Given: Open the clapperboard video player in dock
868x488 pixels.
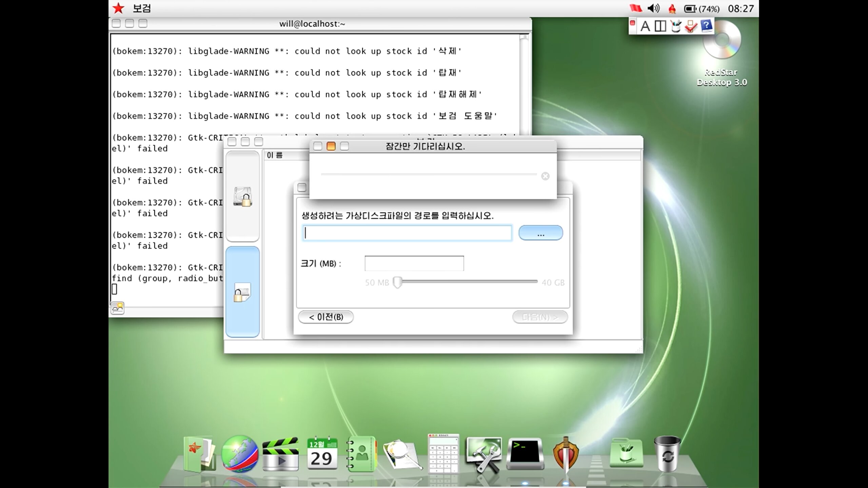Looking at the screenshot, I should point(281,454).
